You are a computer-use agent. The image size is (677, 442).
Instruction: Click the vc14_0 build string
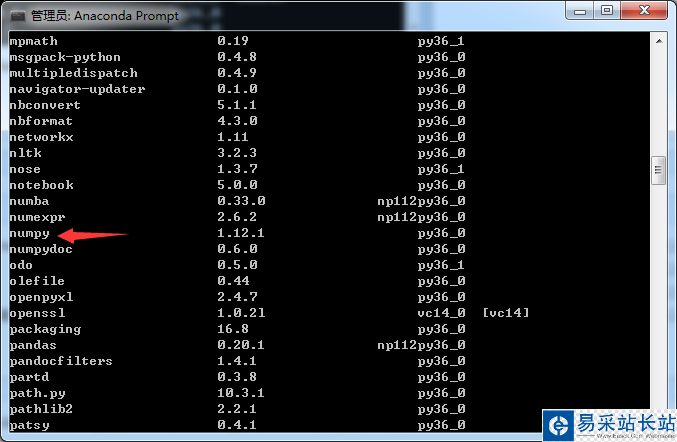click(x=441, y=313)
